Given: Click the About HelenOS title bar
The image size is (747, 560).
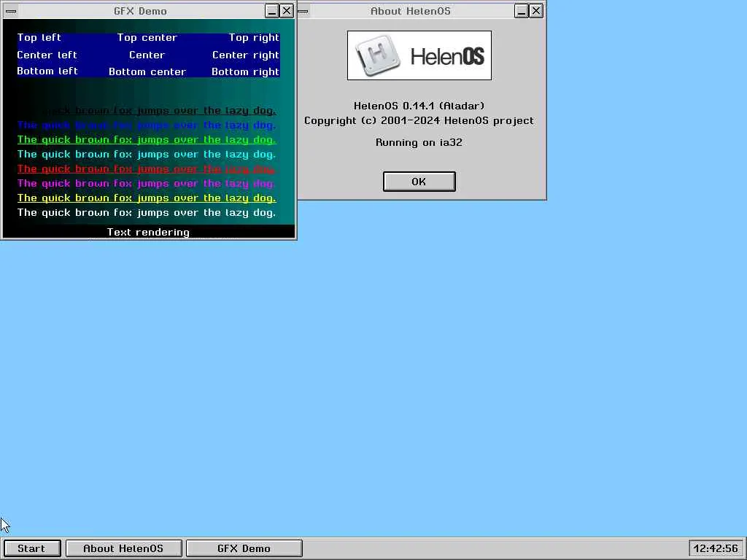Looking at the screenshot, I should (x=411, y=11).
